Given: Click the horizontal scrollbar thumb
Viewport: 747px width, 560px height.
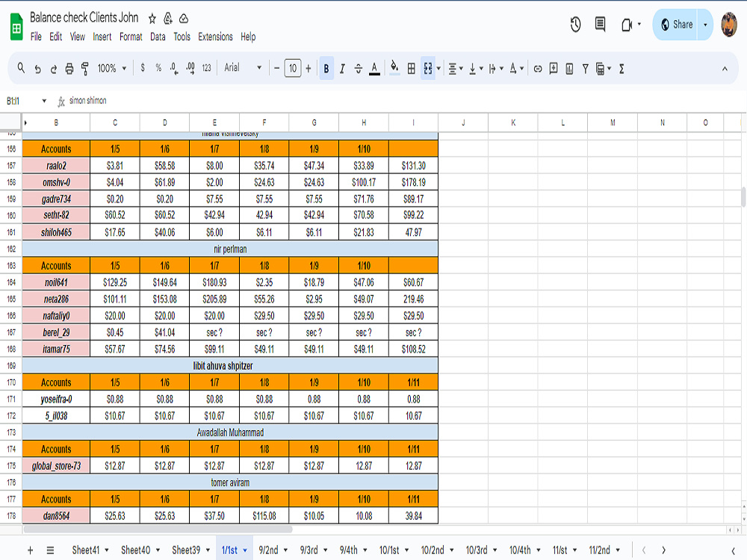Looking at the screenshot, I should pos(158,529).
